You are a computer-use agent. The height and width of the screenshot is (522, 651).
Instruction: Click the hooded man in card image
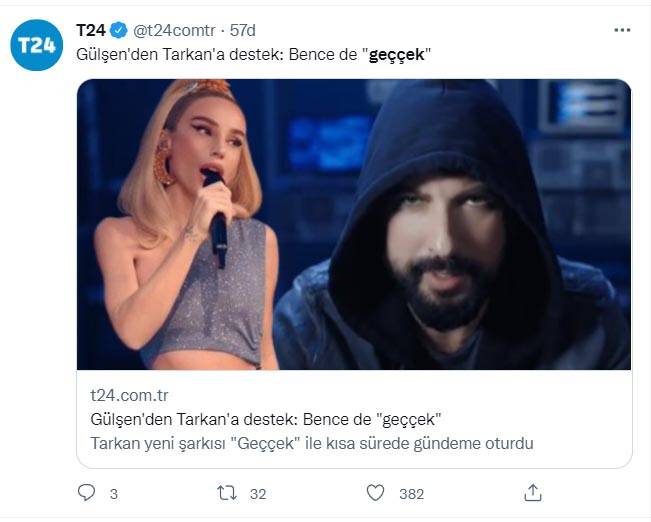click(x=450, y=230)
